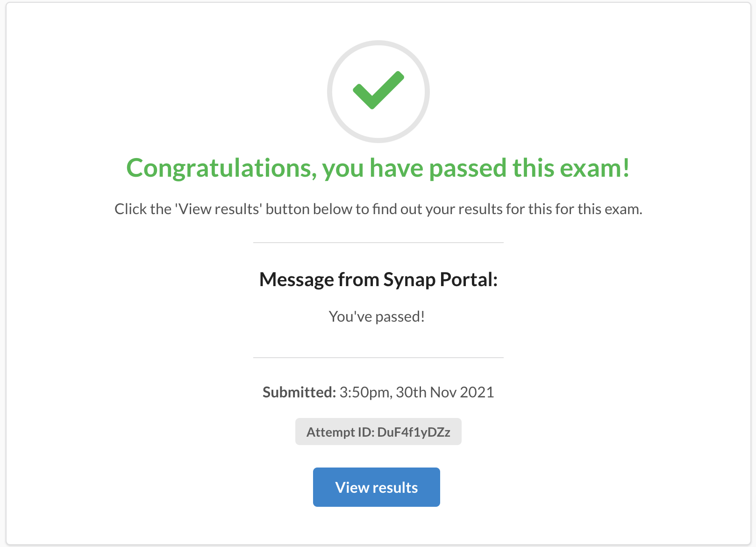Click the 'Message from Synap Portal' heading
756x547 pixels.
point(378,280)
